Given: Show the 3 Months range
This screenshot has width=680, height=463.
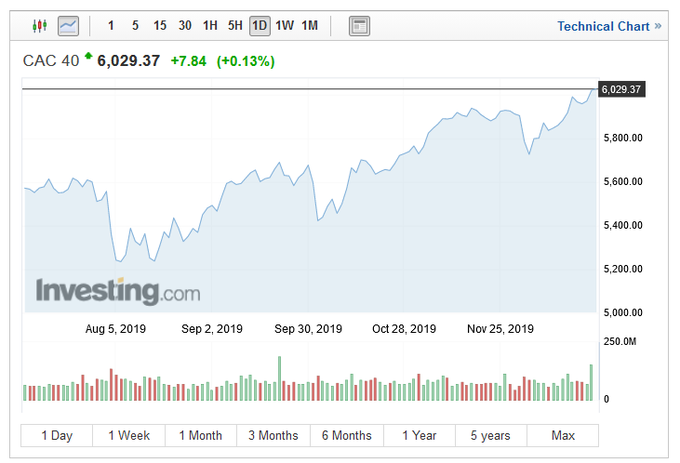Looking at the screenshot, I should (x=273, y=435).
